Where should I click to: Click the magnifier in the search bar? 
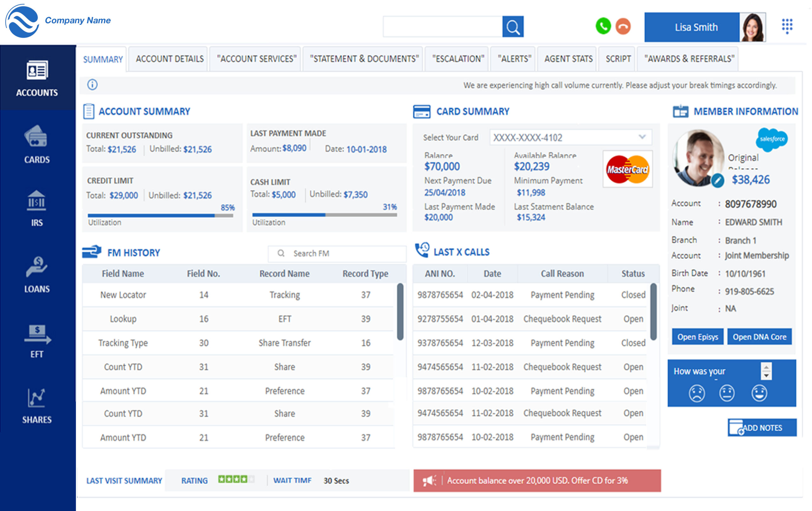pos(513,26)
